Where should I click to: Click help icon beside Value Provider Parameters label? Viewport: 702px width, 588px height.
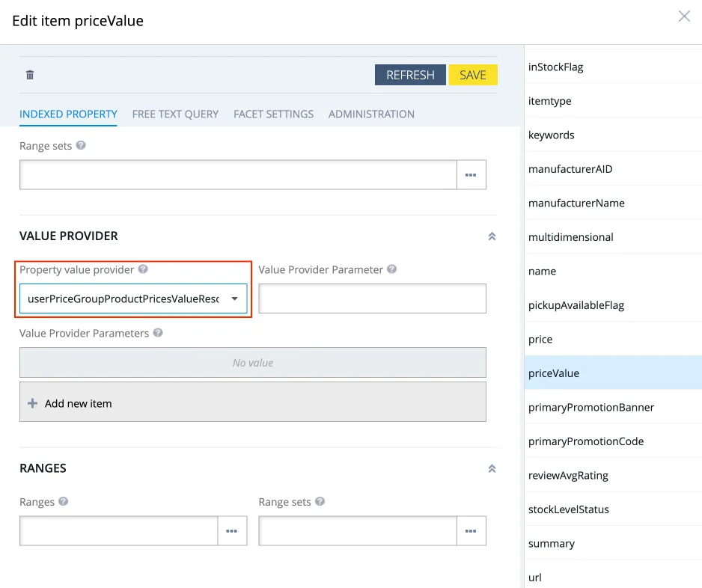[x=158, y=333]
